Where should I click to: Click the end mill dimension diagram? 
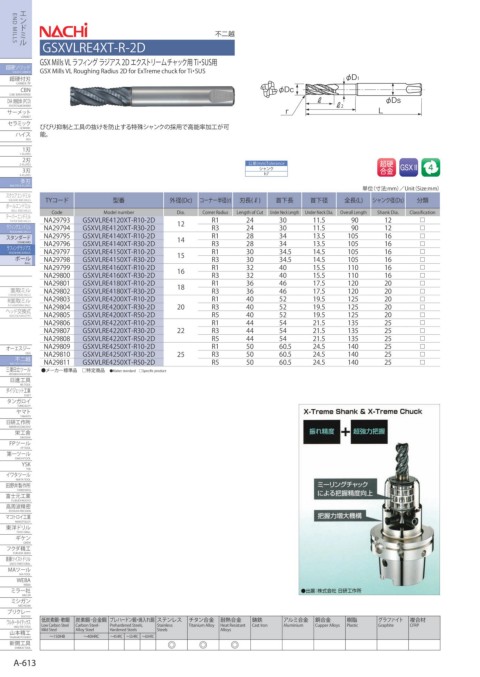point(341,95)
